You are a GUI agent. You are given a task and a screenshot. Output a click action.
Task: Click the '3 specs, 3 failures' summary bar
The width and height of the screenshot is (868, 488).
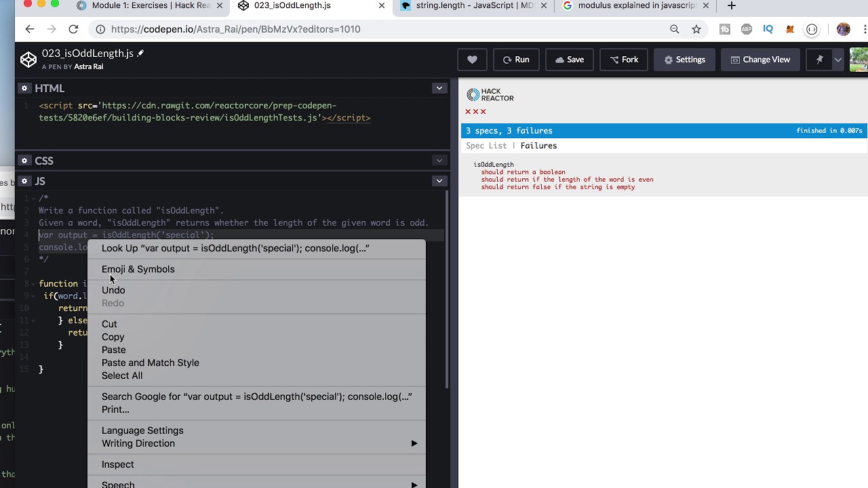click(664, 131)
